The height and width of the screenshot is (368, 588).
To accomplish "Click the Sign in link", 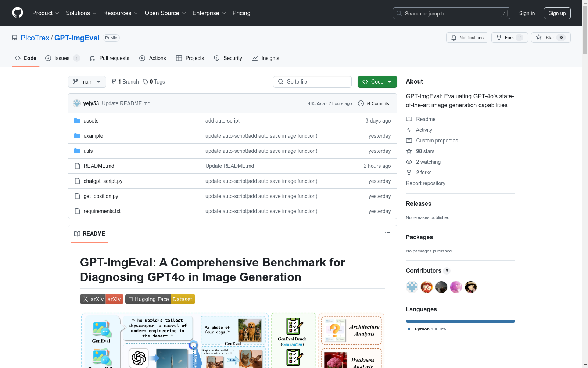I will (527, 13).
